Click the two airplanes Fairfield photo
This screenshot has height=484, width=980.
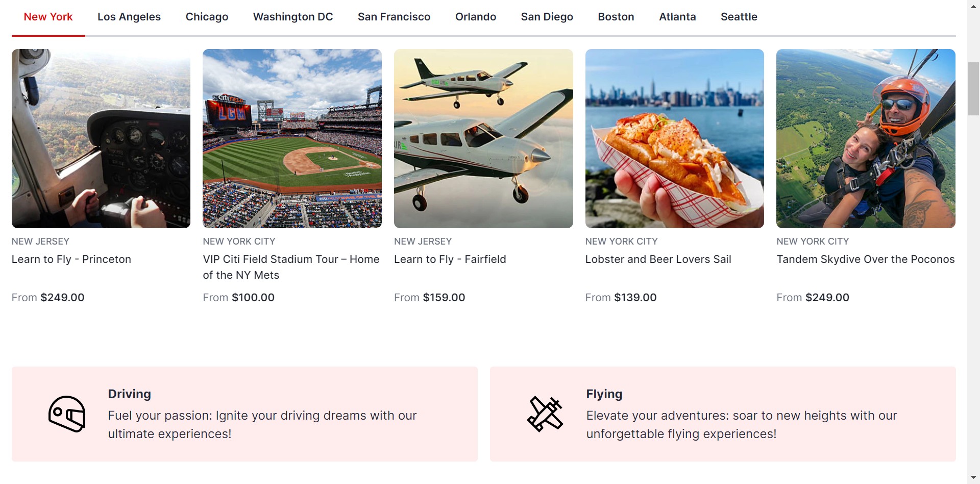coord(483,138)
